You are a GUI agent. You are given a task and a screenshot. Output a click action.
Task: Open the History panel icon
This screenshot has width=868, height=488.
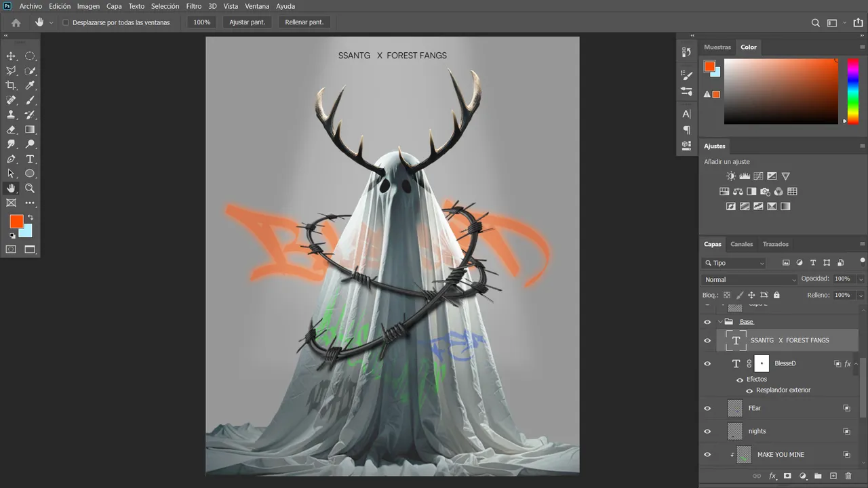pos(687,52)
